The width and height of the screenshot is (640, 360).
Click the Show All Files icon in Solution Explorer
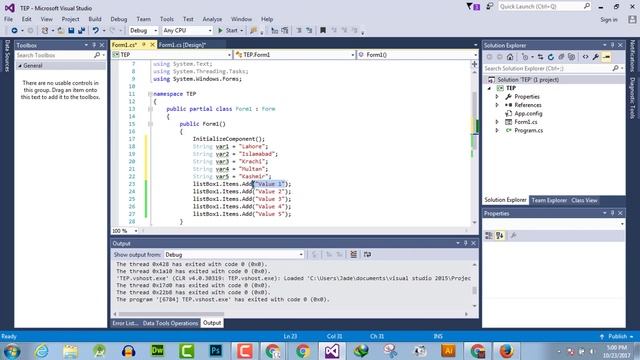571,57
